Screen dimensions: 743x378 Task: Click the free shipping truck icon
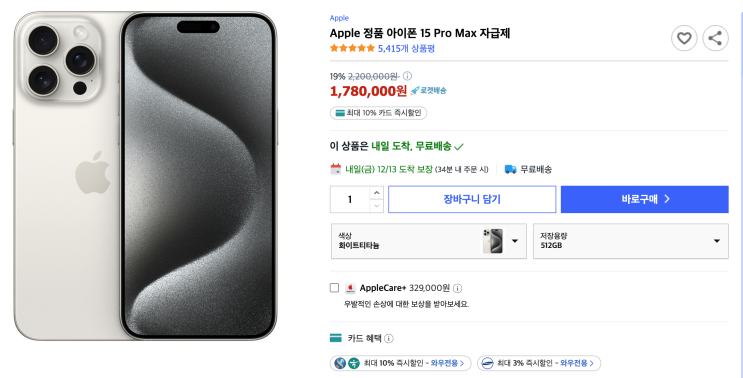click(x=510, y=169)
